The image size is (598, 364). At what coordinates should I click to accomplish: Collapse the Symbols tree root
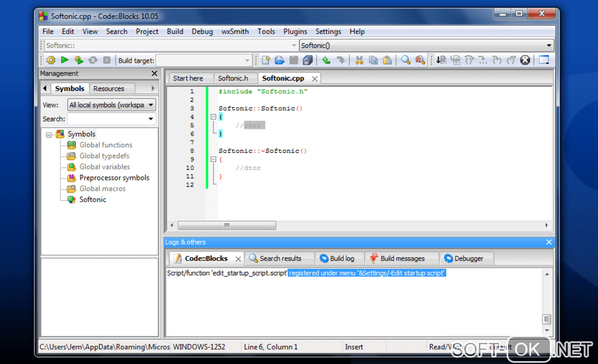click(x=49, y=135)
